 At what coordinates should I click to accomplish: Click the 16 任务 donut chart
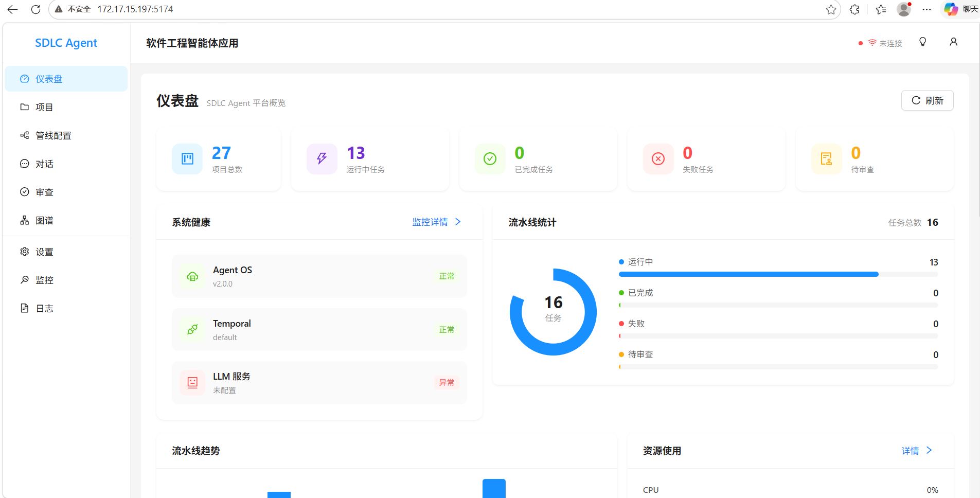(x=553, y=312)
